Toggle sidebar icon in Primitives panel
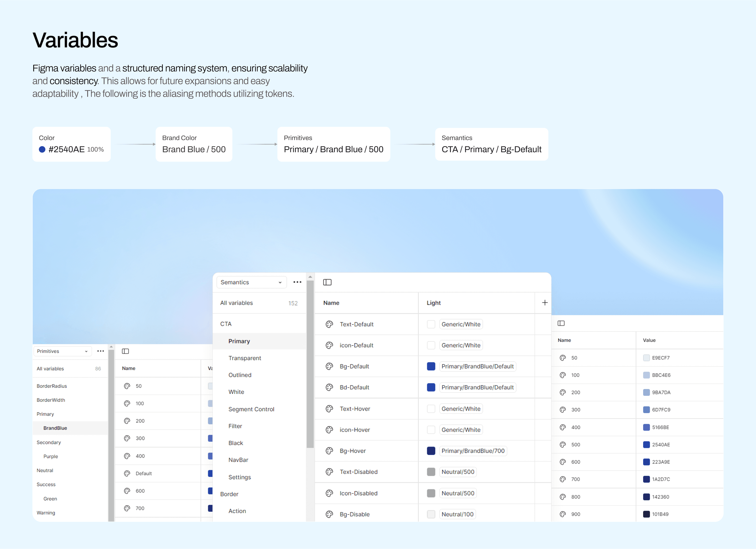756x549 pixels. (125, 351)
